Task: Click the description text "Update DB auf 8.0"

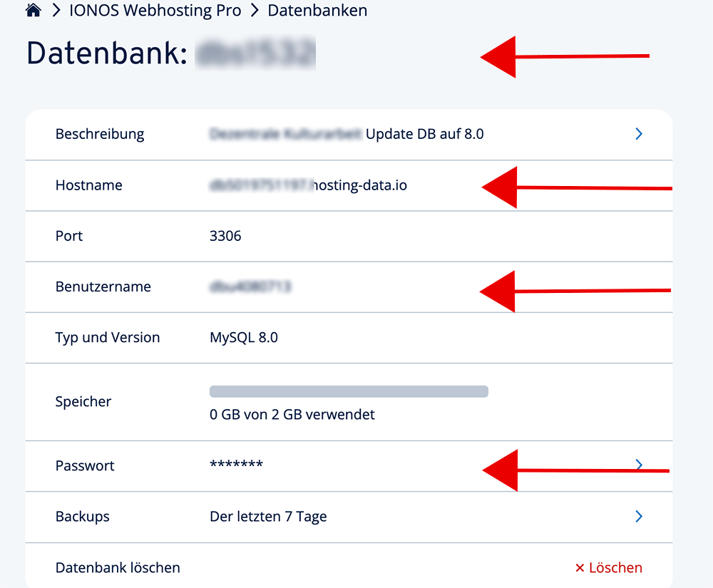Action: point(424,134)
